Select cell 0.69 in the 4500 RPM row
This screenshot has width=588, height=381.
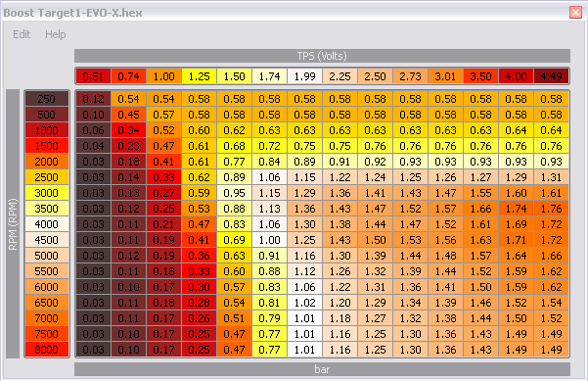[235, 240]
